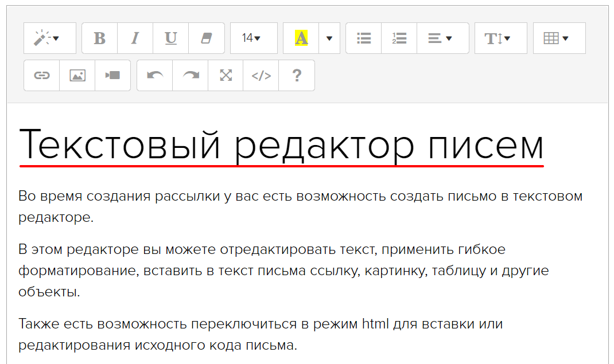This screenshot has width=614, height=364.
Task: Switch to HTML code view
Action: click(261, 76)
